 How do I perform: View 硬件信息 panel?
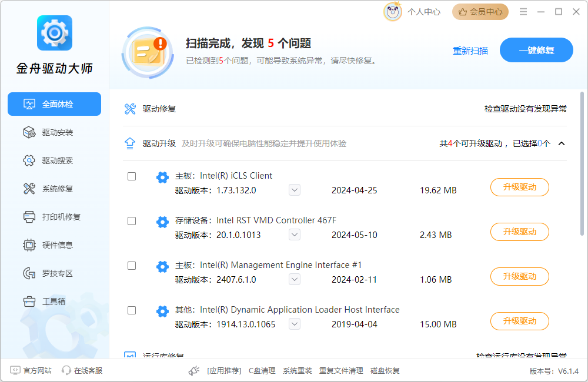point(54,245)
